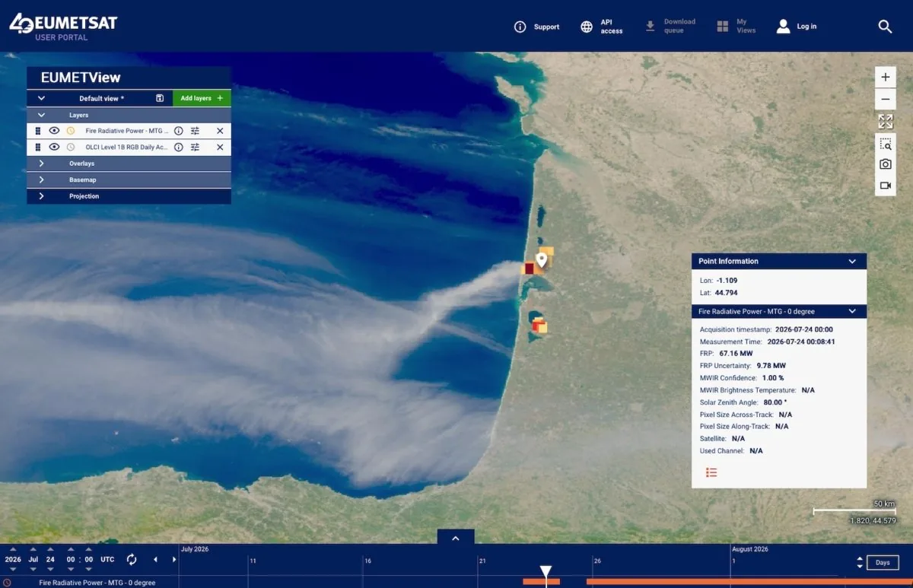Open My Views grid icon
913x588 pixels.
tap(723, 27)
